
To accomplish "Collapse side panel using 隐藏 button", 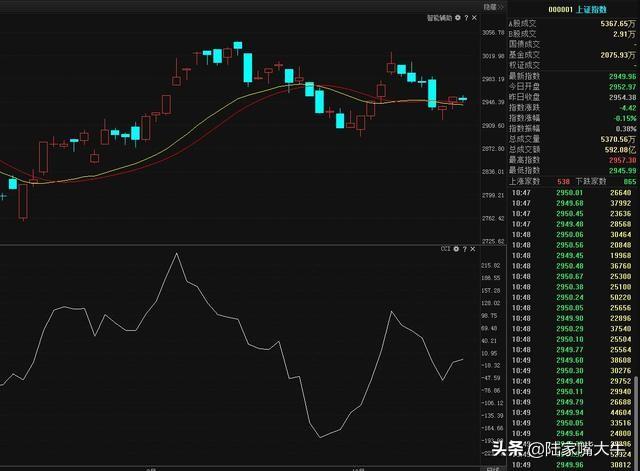I will pos(490,6).
